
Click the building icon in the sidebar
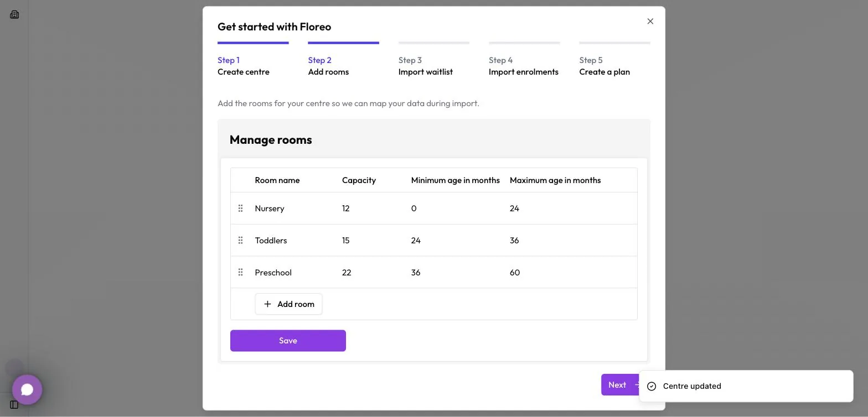[14, 14]
